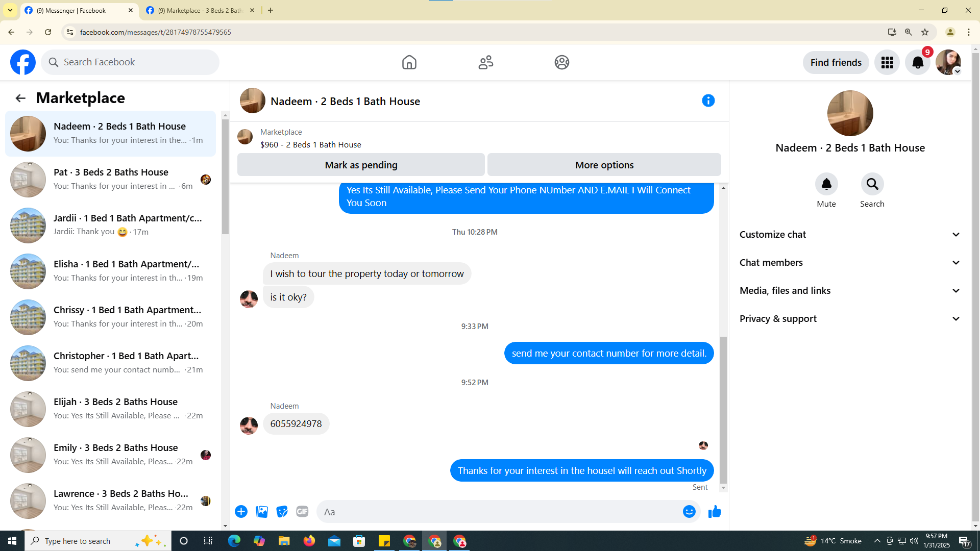The height and width of the screenshot is (551, 980).
Task: Open Microsoft Edge from the taskbar
Action: [234, 541]
